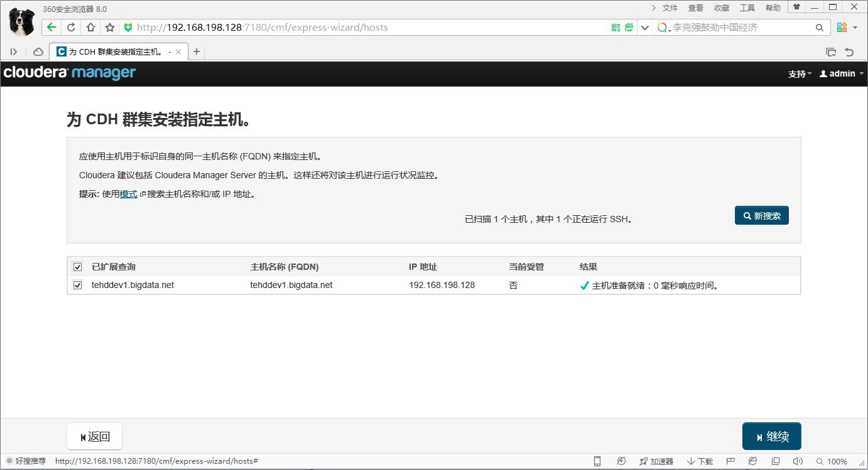Image resolution: width=868 pixels, height=470 pixels.
Task: Open the 100% zoom control
Action: 832,461
